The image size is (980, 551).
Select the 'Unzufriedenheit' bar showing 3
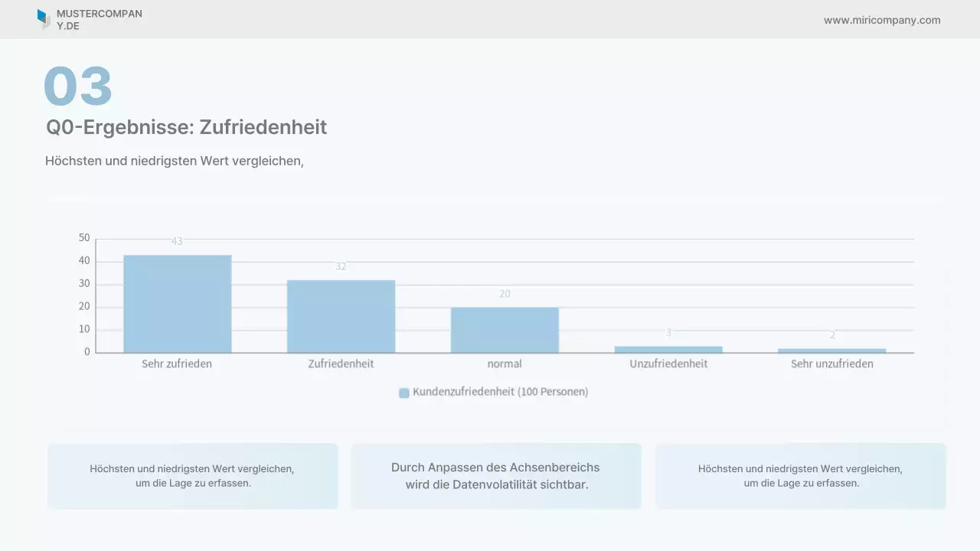(668, 348)
